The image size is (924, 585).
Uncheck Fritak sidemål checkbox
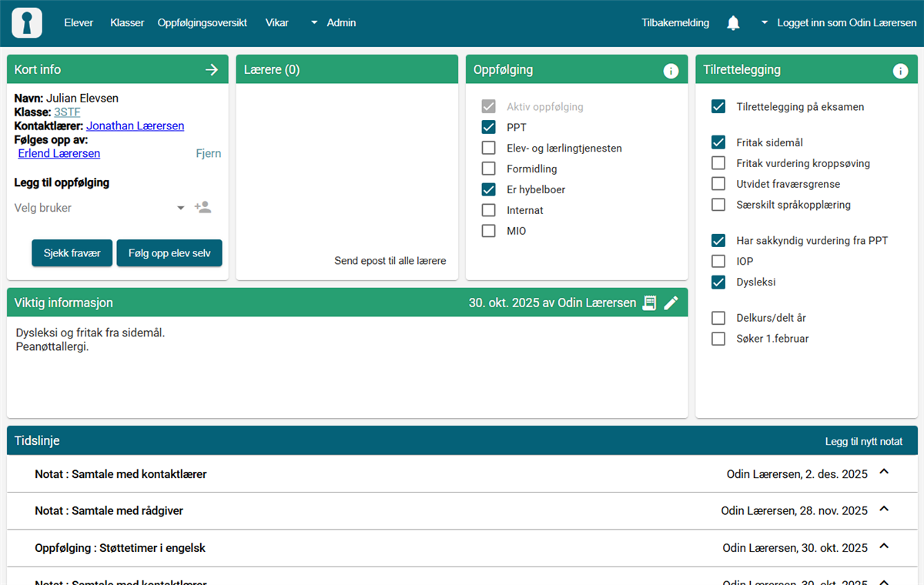pyautogui.click(x=718, y=143)
